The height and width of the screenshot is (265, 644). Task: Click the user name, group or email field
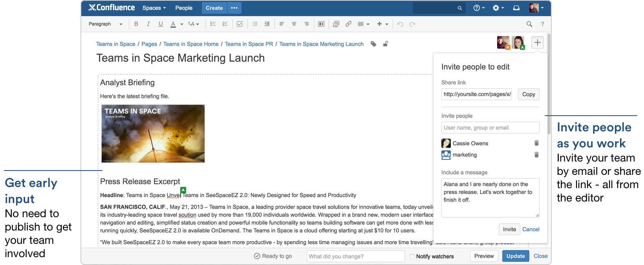tap(490, 128)
